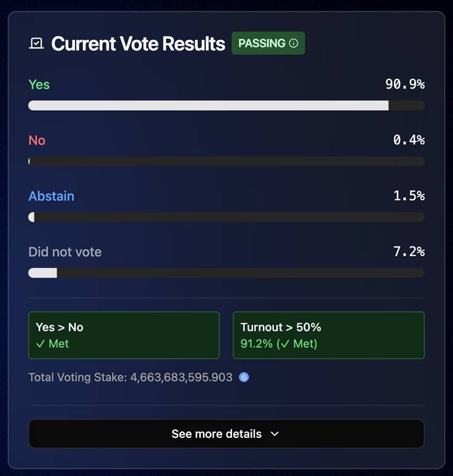The image size is (453, 476).
Task: Click the Current Vote Results heading
Action: coord(138,44)
